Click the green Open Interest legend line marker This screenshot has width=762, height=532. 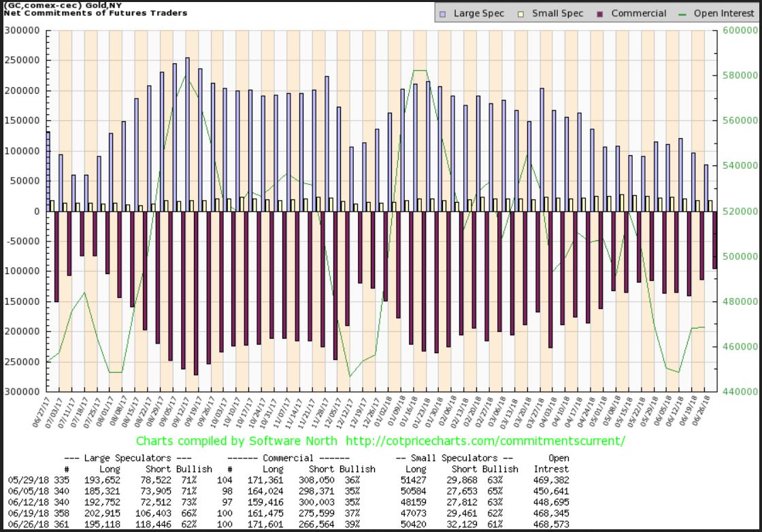(x=682, y=14)
